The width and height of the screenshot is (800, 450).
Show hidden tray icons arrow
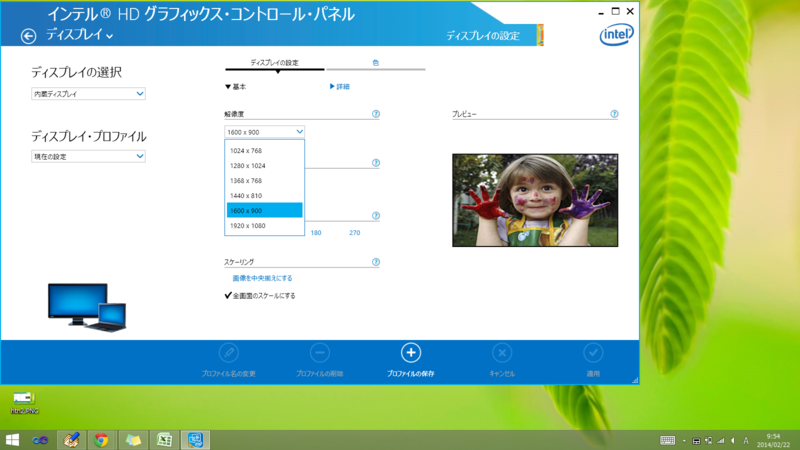(x=684, y=441)
